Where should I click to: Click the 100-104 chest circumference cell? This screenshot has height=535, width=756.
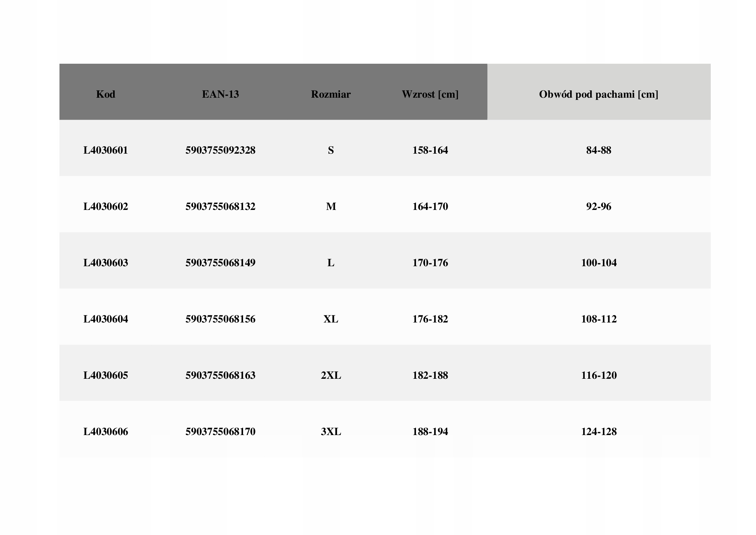click(x=598, y=263)
